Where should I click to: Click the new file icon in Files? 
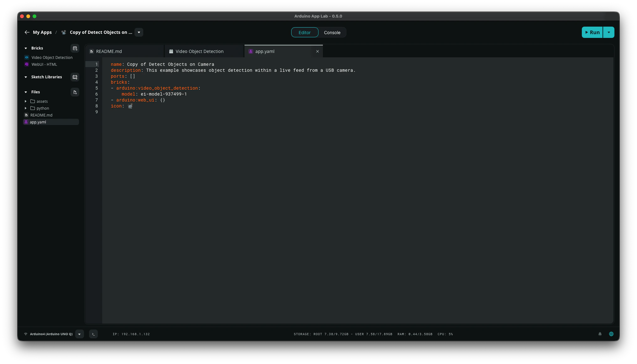tap(75, 92)
